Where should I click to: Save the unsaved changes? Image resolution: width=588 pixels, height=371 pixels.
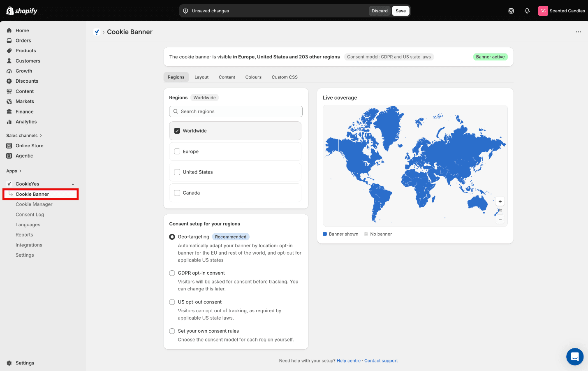[x=401, y=11]
